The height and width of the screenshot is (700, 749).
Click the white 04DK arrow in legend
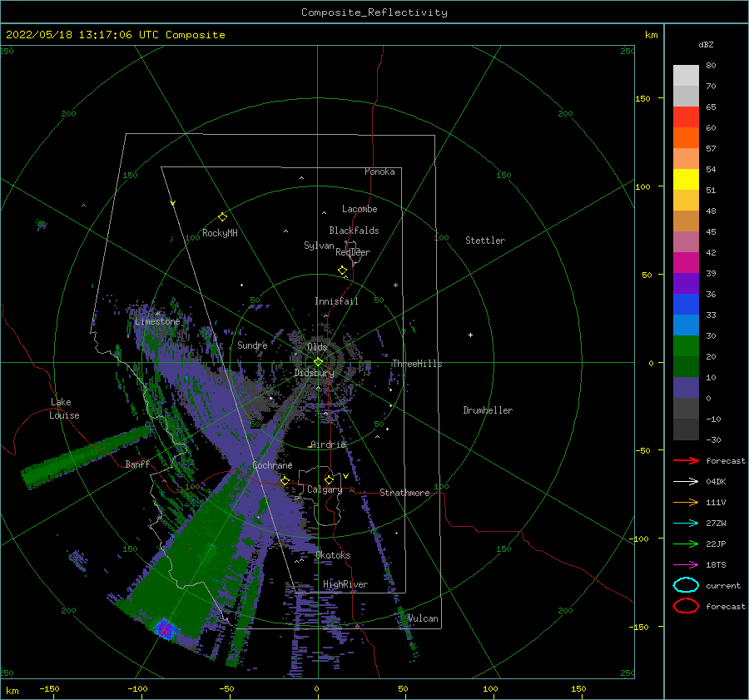point(686,481)
